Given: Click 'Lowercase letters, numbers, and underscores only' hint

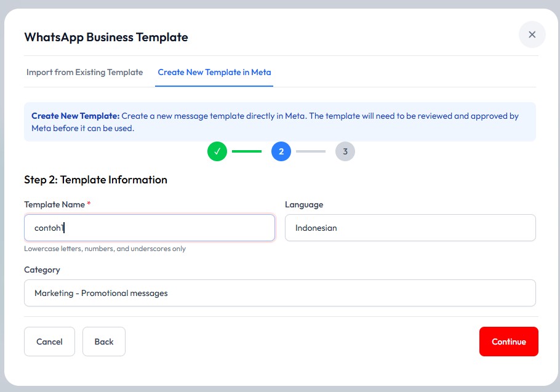Looking at the screenshot, I should click(105, 249).
